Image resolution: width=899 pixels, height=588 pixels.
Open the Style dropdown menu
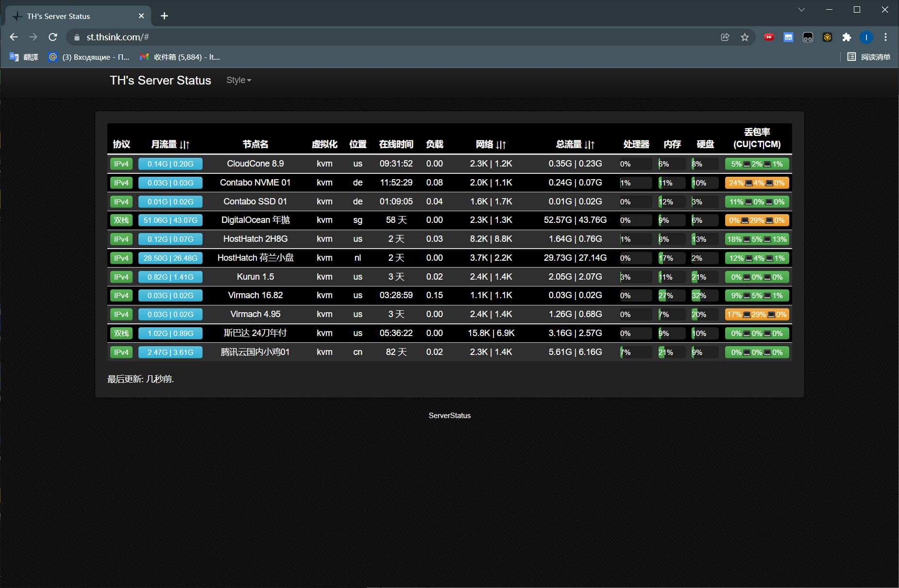pos(238,80)
